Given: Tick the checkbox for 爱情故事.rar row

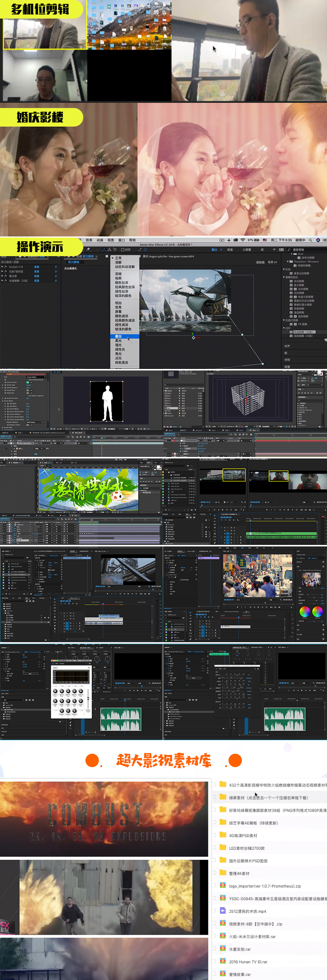Looking at the screenshot, I should click(x=214, y=974).
